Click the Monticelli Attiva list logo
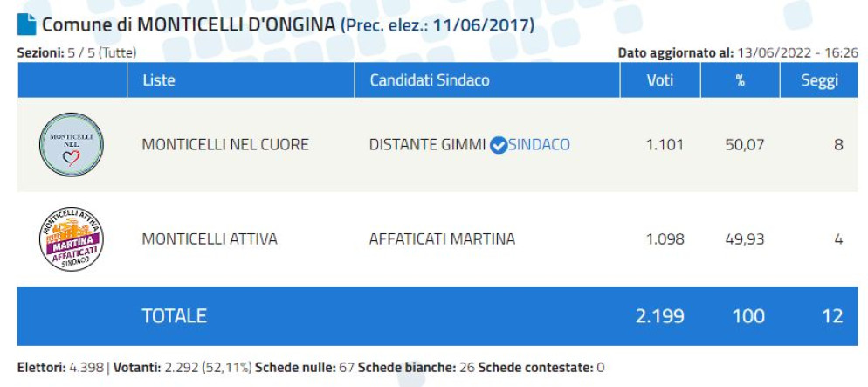Screen dimensions: 868x387 (72, 238)
